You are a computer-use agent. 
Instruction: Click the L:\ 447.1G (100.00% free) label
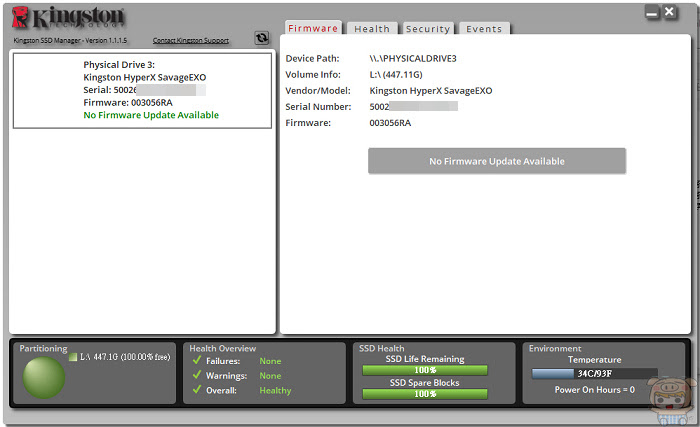click(x=125, y=357)
